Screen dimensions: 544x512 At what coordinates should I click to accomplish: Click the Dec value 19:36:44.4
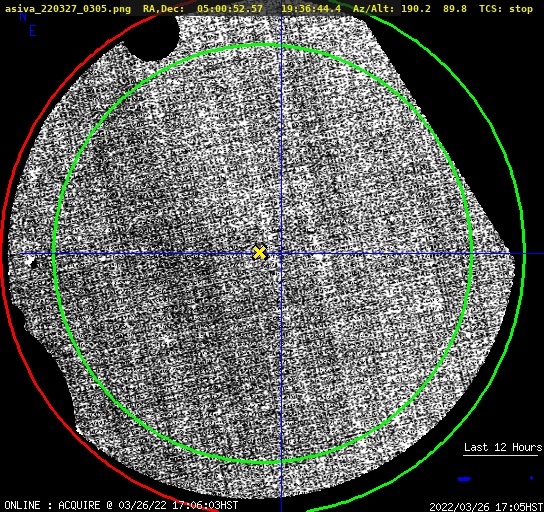tap(311, 9)
